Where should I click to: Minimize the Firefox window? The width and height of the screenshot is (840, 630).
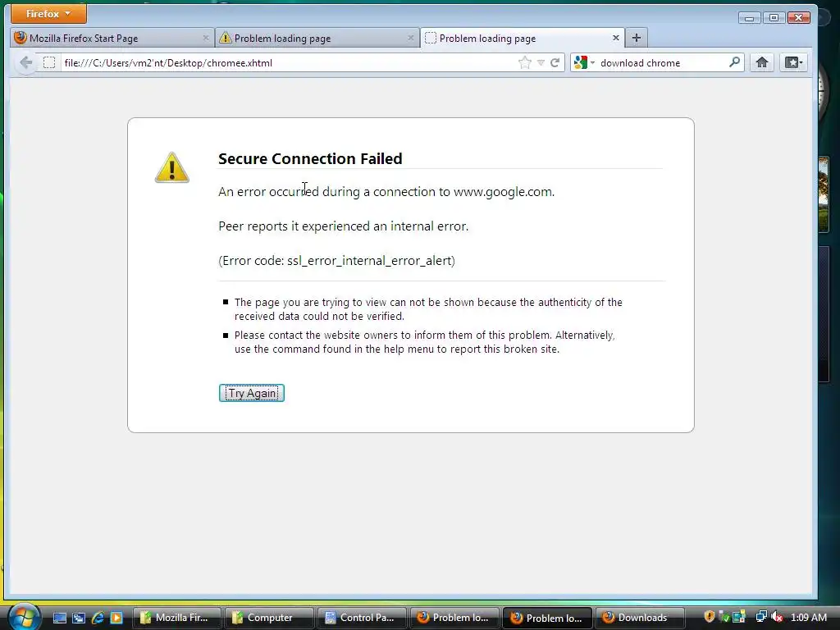click(750, 18)
